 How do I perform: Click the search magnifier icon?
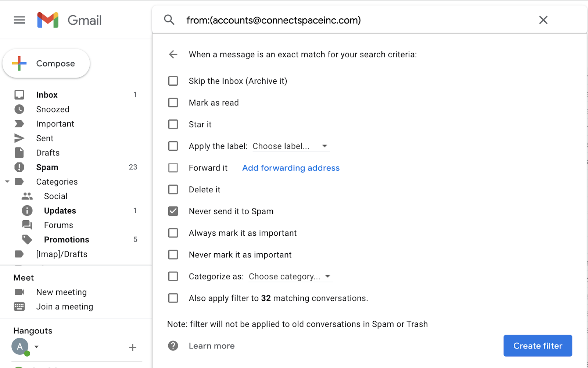pyautogui.click(x=169, y=20)
